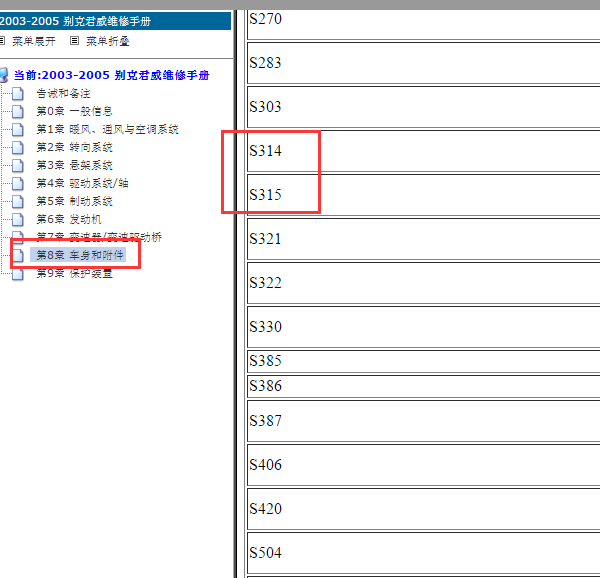Click the S406 table cell

tap(423, 465)
